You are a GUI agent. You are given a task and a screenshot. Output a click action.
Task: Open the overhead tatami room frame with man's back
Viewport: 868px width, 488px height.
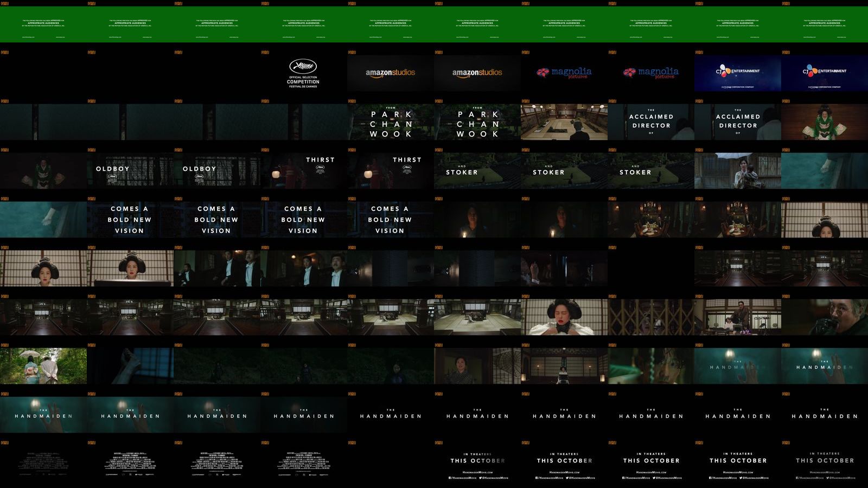click(x=564, y=122)
